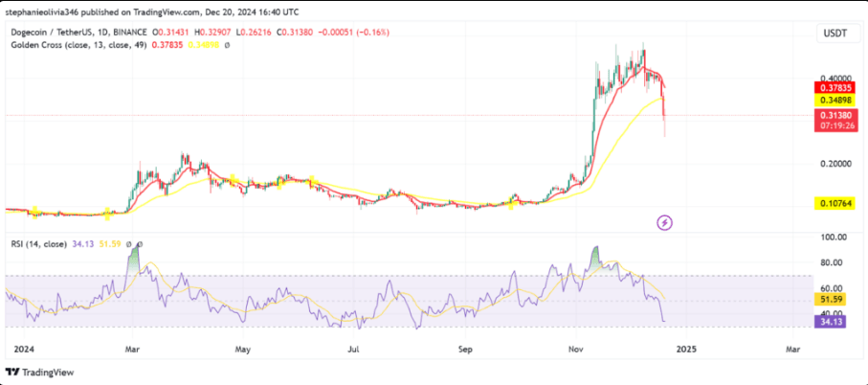Viewport: 868px width, 385px height.
Task: Click the yellow 0.34898 price axis label
Action: coord(835,101)
